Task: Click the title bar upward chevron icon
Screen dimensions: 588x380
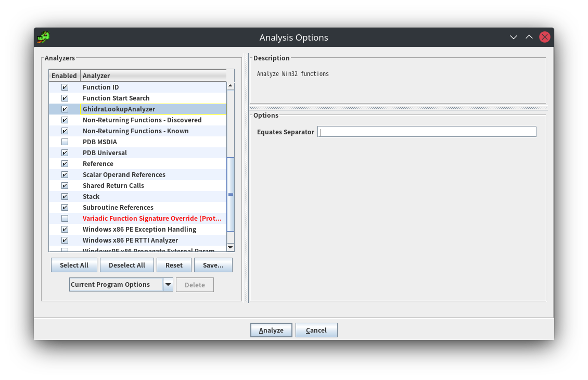Action: (529, 37)
